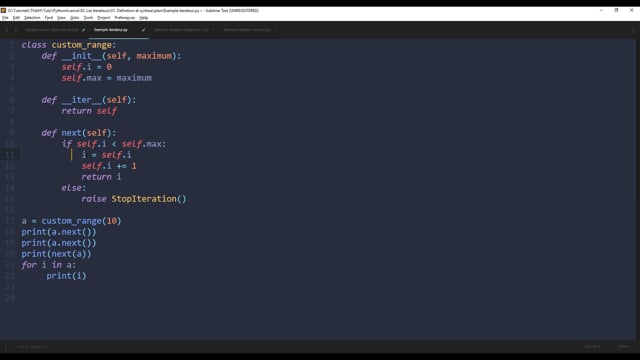Click line number 17 in the gutter
This screenshot has height=360, width=640.
10,221
